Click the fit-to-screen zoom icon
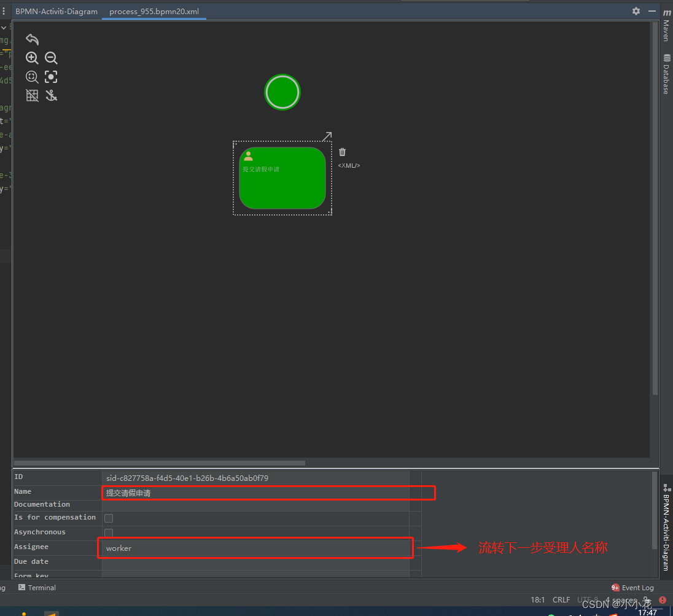 click(31, 77)
